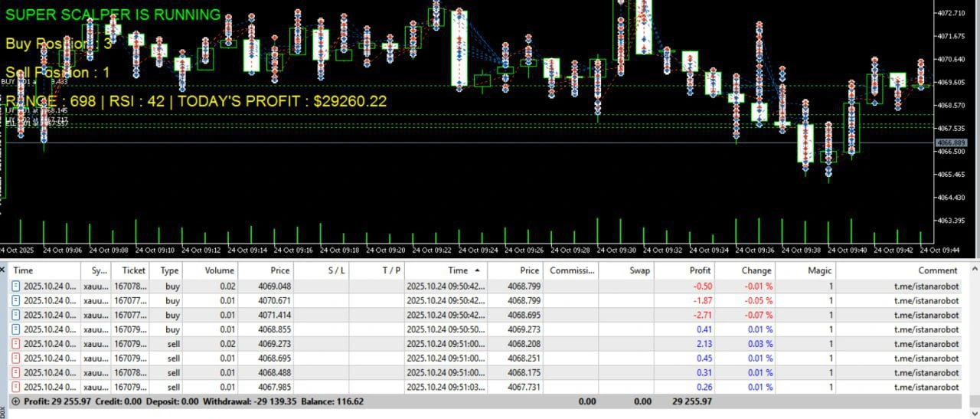
Task: Select the profit value 2.13
Action: (704, 344)
